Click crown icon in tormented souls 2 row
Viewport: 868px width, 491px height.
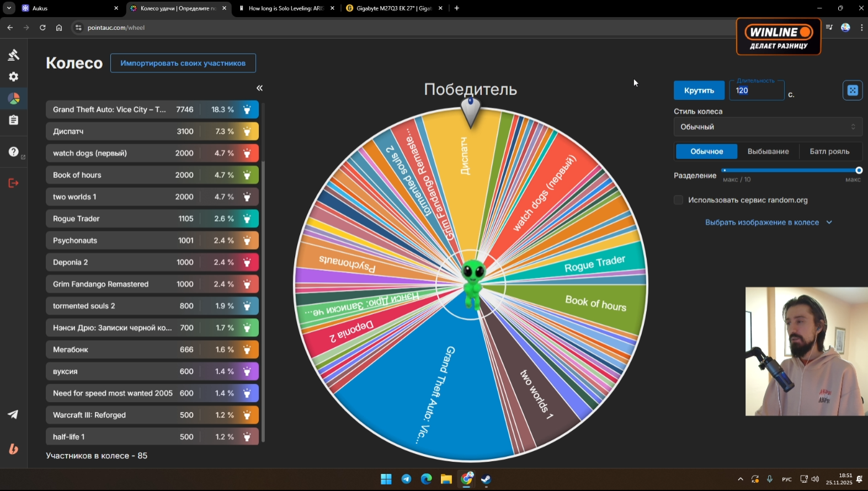click(247, 306)
